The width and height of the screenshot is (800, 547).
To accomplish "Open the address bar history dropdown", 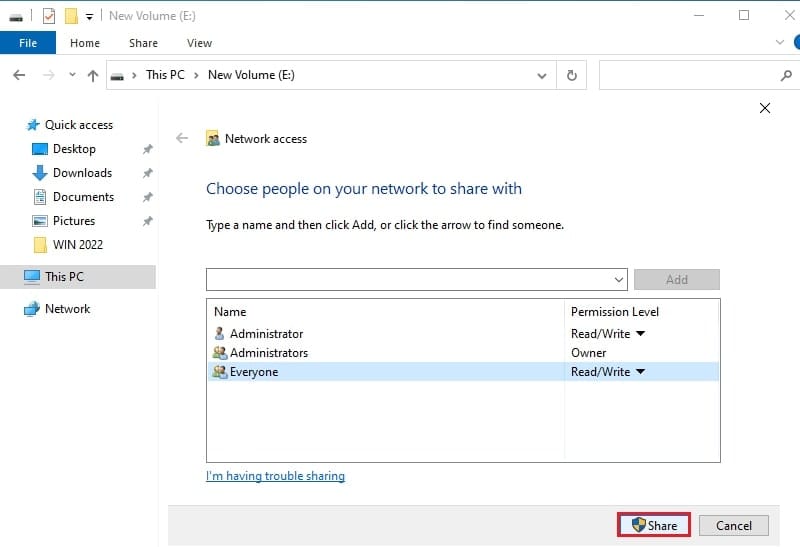I will 542,75.
